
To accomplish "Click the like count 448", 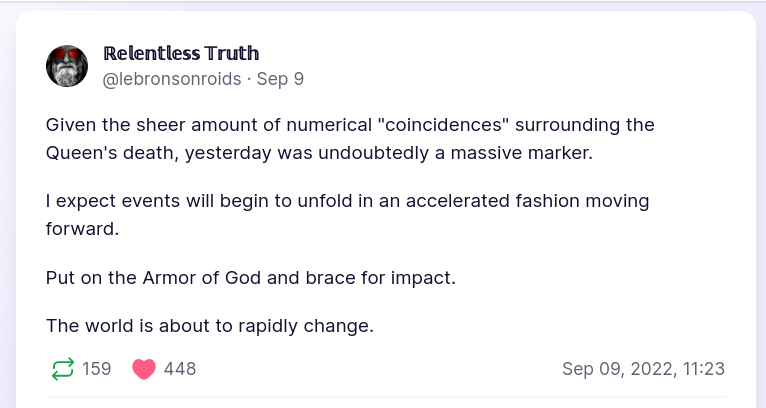I will (x=180, y=369).
